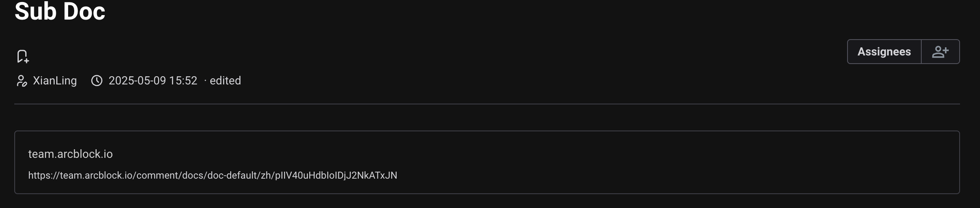This screenshot has height=208, width=980.
Task: Click the author user icon beside XianLing
Action: pos(22,81)
